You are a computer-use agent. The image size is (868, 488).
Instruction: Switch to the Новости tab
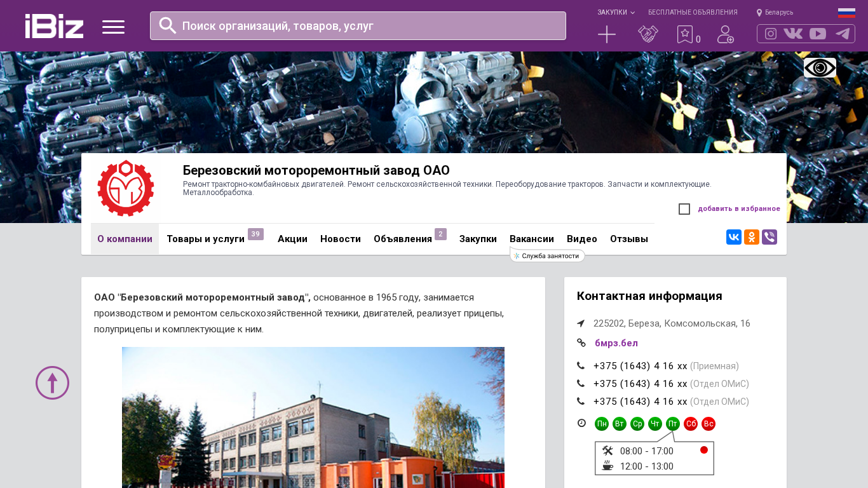[x=341, y=239]
